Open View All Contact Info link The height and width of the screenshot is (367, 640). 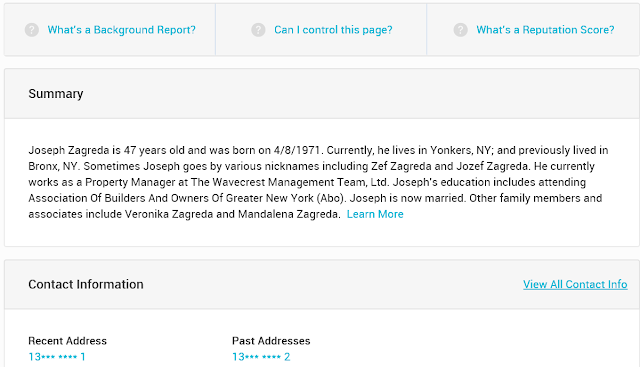click(575, 285)
